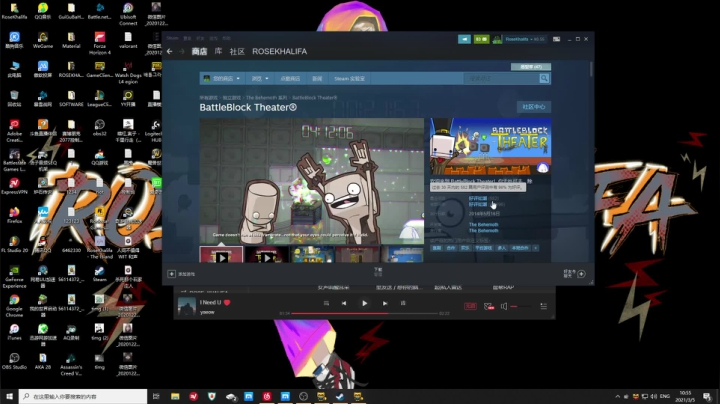Screen dimensions: 720x404
Task: Click the store search input field
Action: (501, 79)
